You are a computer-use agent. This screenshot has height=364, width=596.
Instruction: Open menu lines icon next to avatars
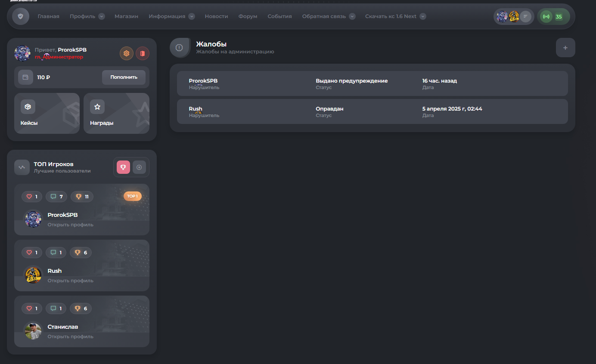point(525,17)
